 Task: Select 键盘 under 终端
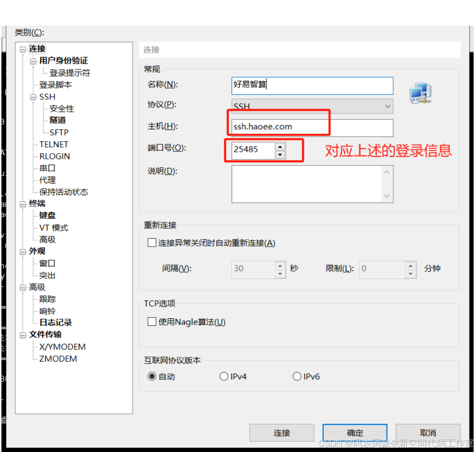coord(48,216)
